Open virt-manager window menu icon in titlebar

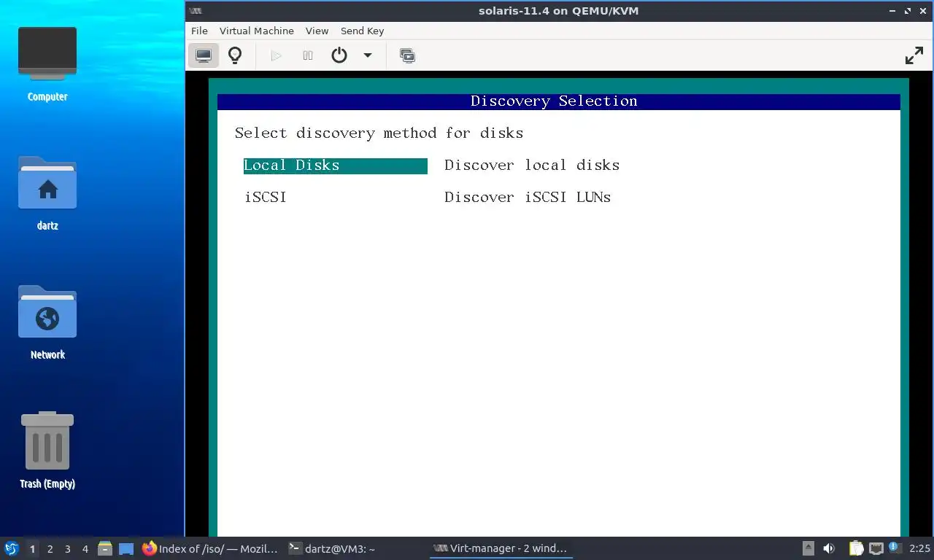click(x=195, y=11)
